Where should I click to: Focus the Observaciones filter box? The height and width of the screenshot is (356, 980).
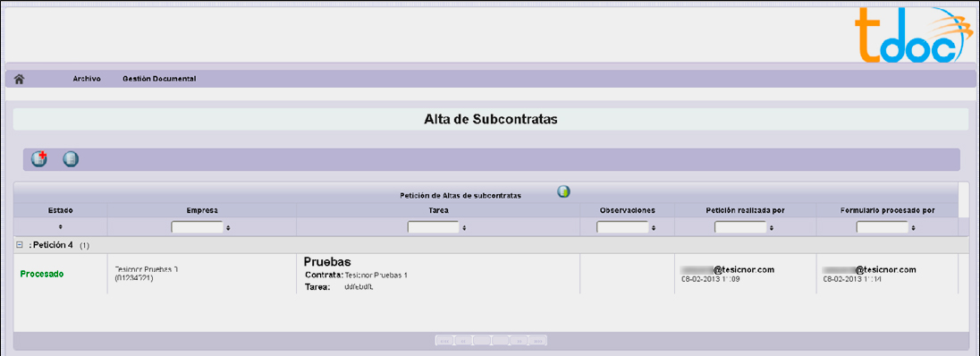622,227
